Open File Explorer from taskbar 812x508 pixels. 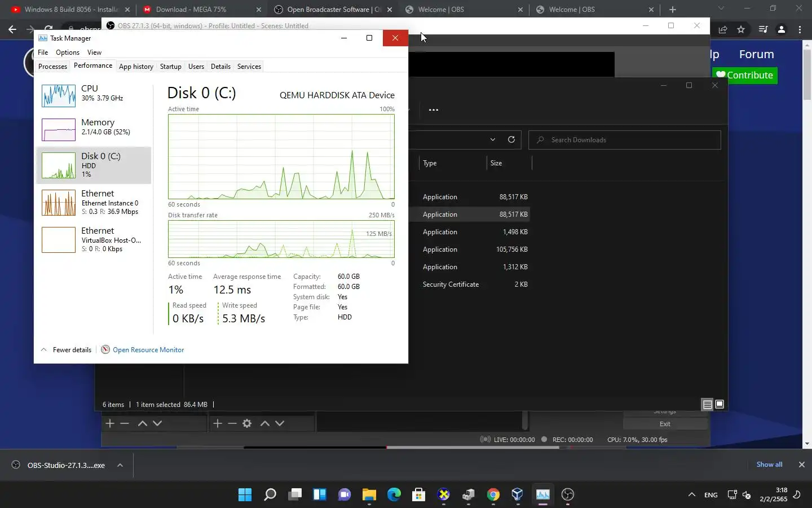pyautogui.click(x=369, y=494)
